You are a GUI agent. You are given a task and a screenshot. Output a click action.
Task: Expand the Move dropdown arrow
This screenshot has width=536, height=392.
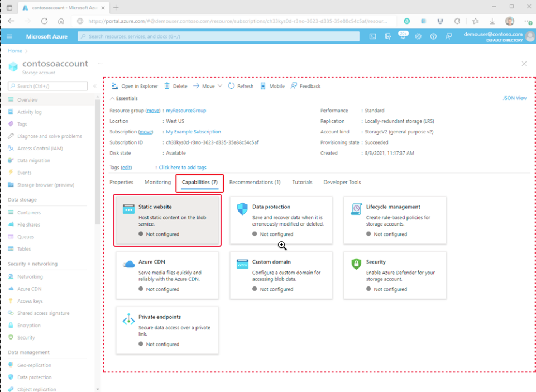coord(220,86)
